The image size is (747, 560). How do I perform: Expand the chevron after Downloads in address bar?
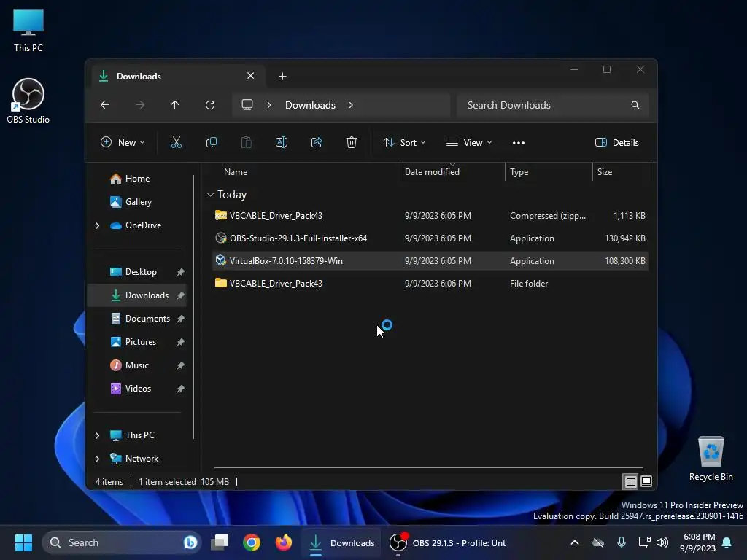point(351,105)
